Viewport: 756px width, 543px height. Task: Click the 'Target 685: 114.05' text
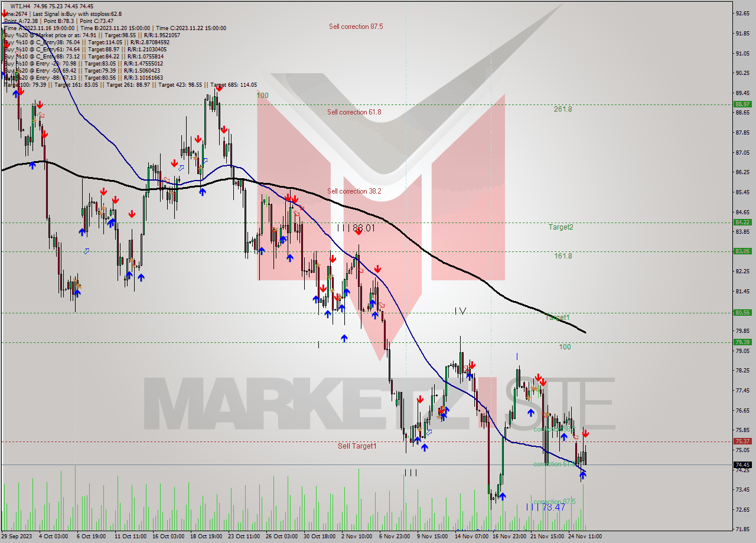click(233, 85)
